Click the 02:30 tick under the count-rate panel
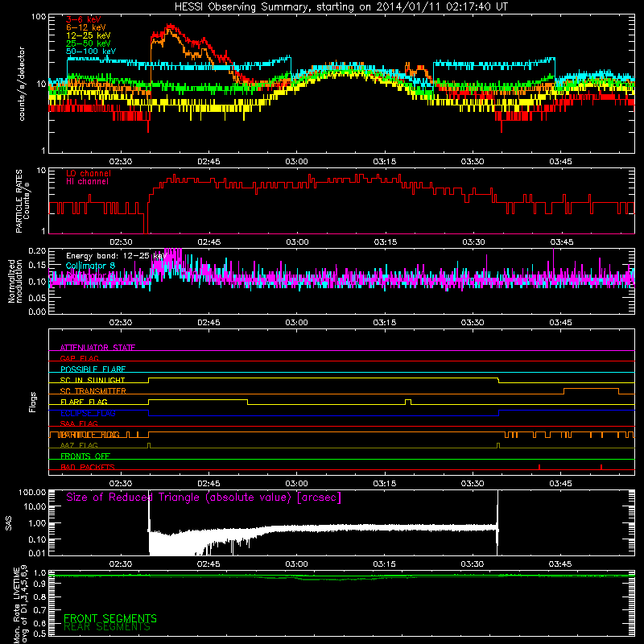 121,162
